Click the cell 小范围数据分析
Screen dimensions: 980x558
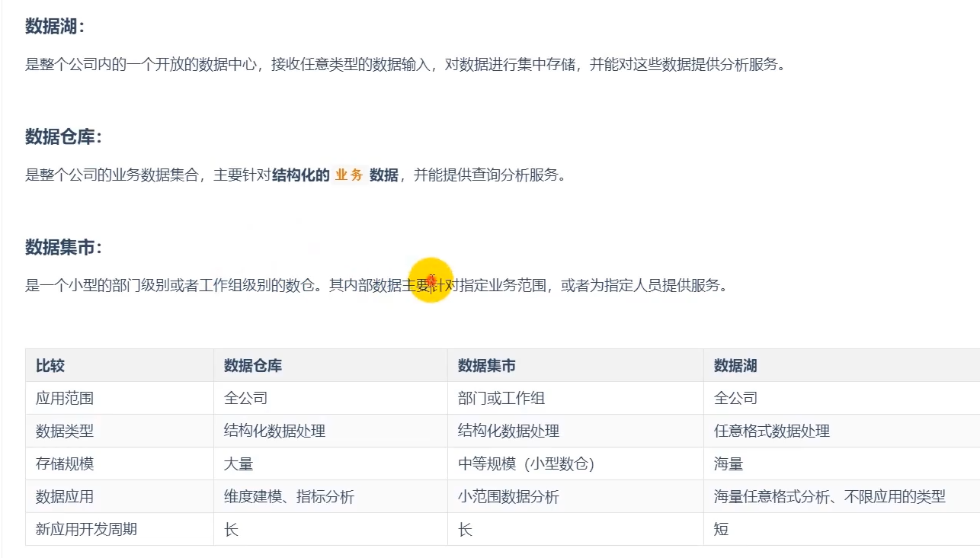pyautogui.click(x=508, y=496)
